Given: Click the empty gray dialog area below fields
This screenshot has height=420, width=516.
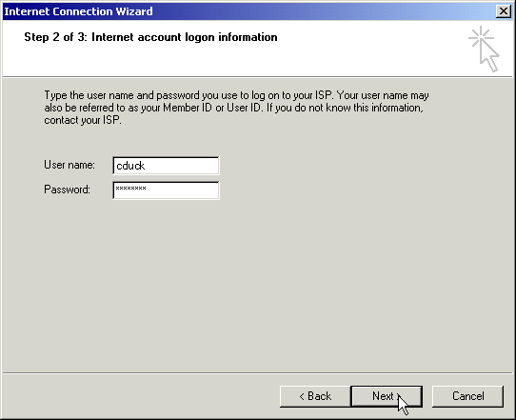Looking at the screenshot, I should pos(257,283).
